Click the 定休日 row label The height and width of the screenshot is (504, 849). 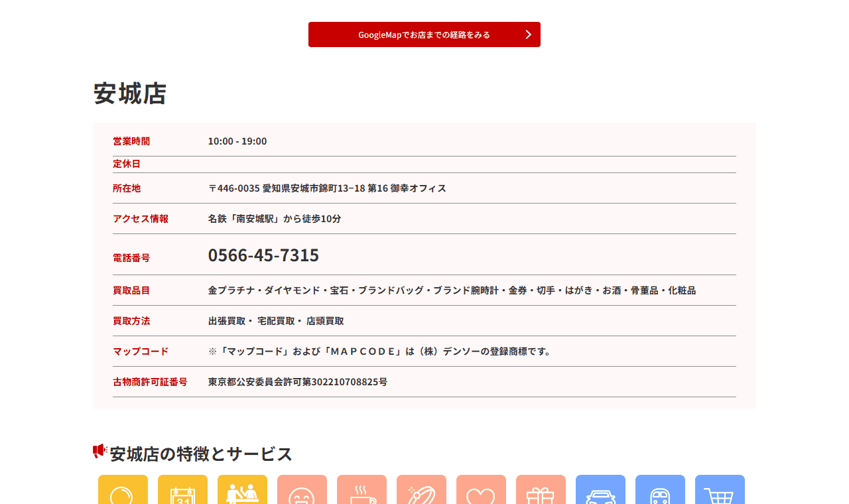point(127,164)
